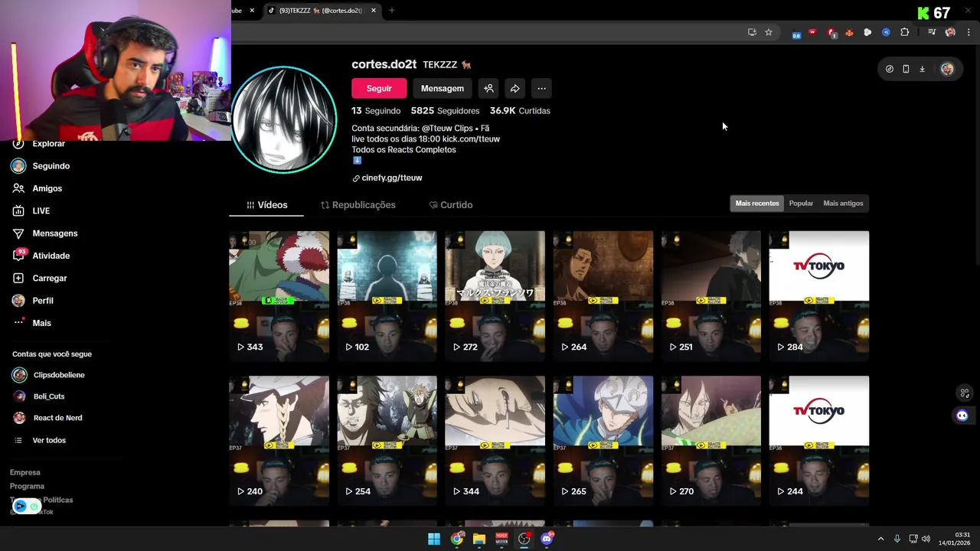Open the video with 102 views

point(387,295)
